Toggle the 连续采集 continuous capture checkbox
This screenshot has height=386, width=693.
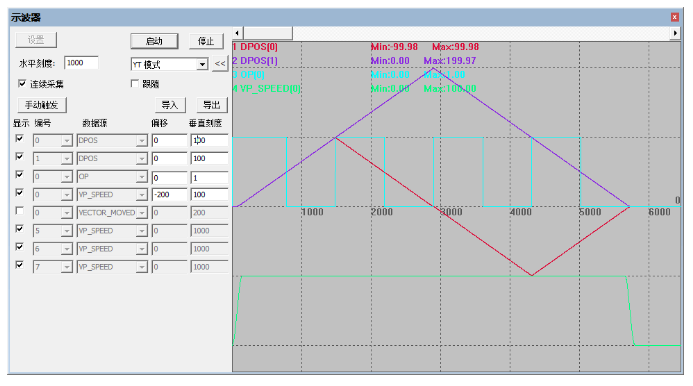[22, 84]
